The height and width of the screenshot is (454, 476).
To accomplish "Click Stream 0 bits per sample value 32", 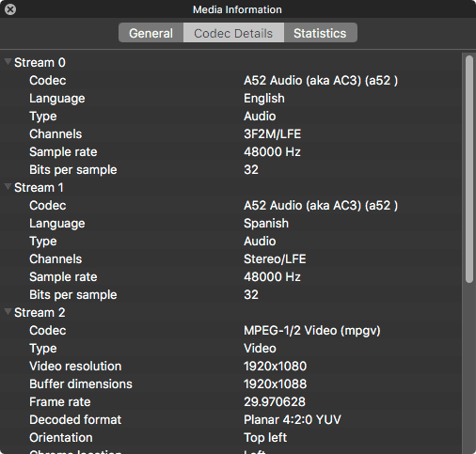I will 251,170.
